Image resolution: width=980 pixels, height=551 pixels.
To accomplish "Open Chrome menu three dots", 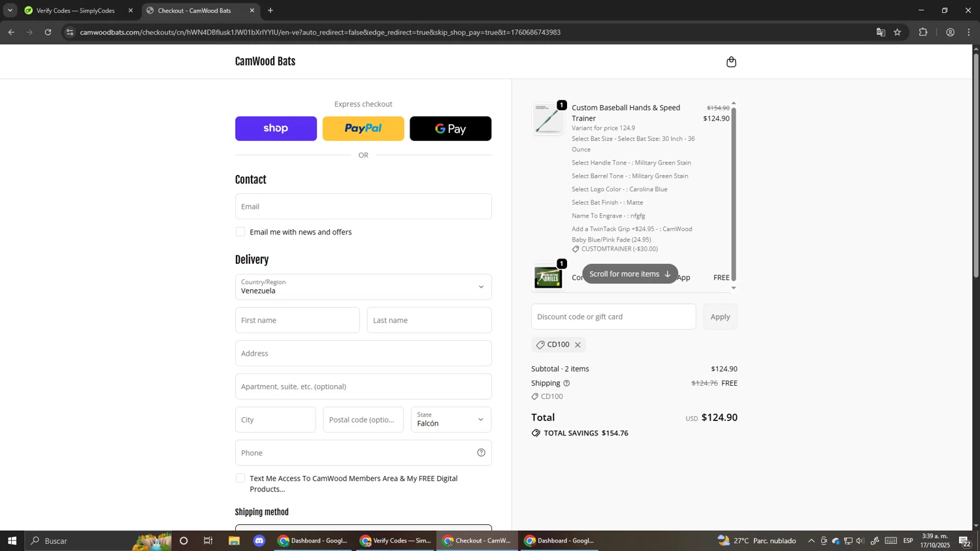I will click(969, 32).
